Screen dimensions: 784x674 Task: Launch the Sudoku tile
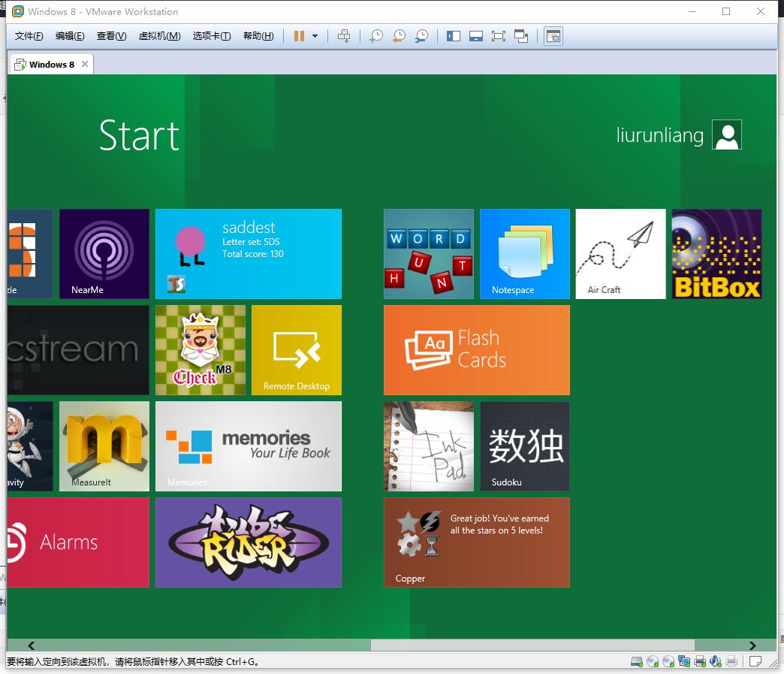[x=524, y=446]
